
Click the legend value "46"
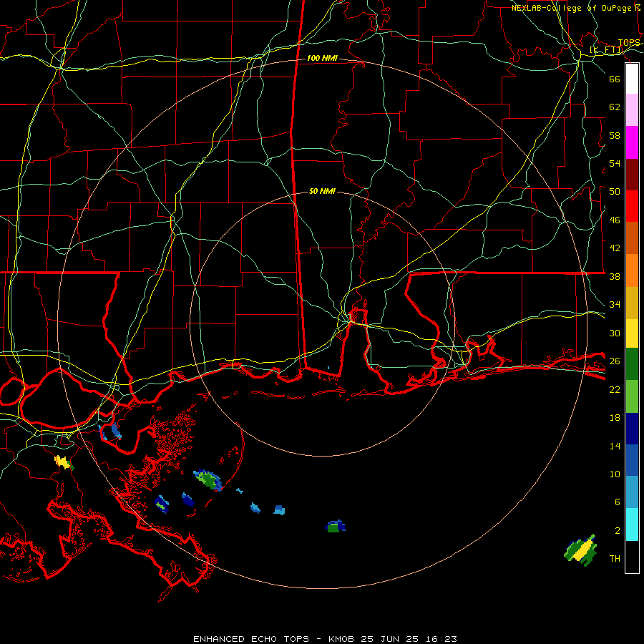point(615,220)
